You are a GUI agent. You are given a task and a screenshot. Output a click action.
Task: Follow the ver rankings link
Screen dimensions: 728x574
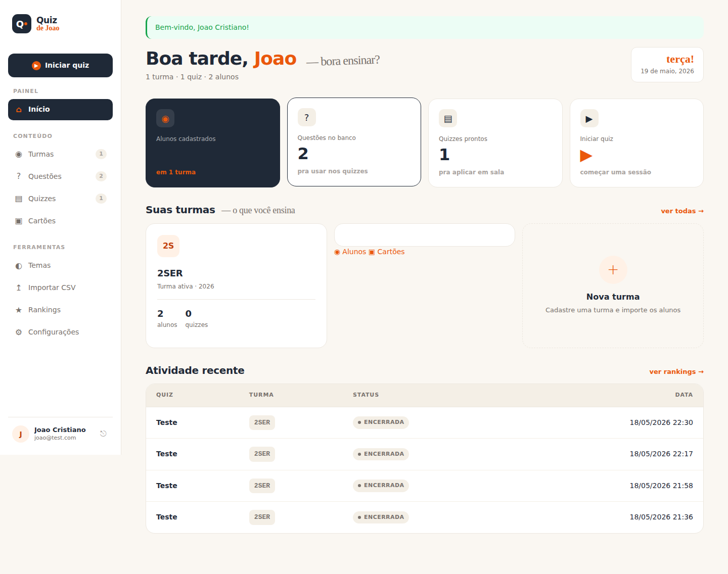pyautogui.click(x=676, y=372)
